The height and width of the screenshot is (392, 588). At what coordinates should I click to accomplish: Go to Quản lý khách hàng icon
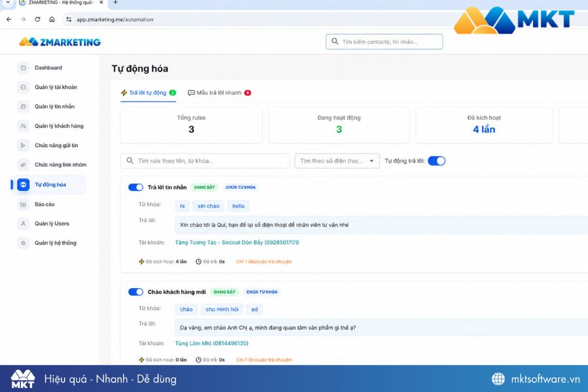tap(24, 126)
